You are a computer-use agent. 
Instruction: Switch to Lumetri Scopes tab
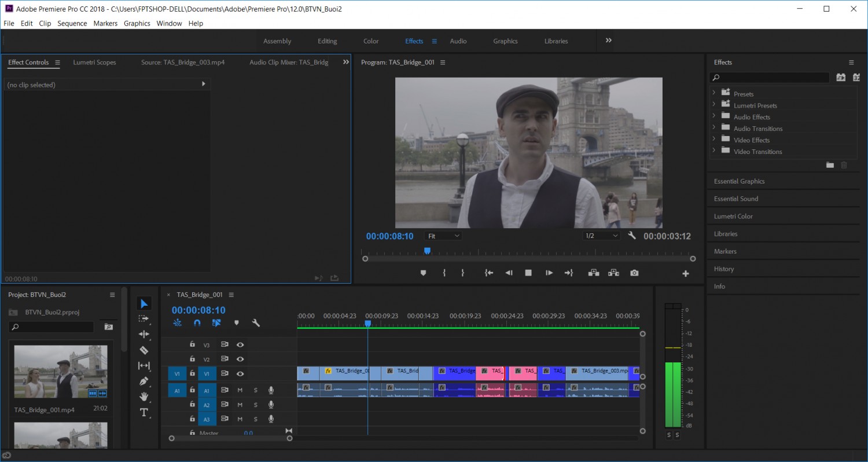click(94, 63)
